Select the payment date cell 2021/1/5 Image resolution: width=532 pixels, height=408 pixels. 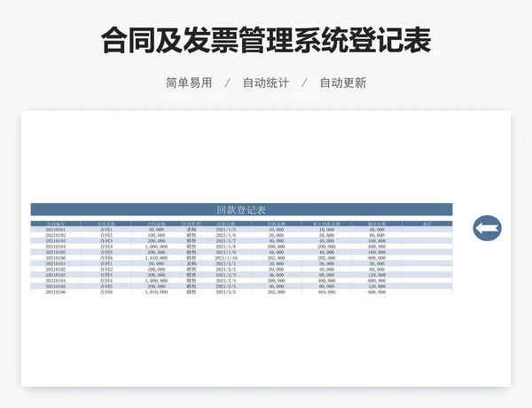(x=226, y=230)
